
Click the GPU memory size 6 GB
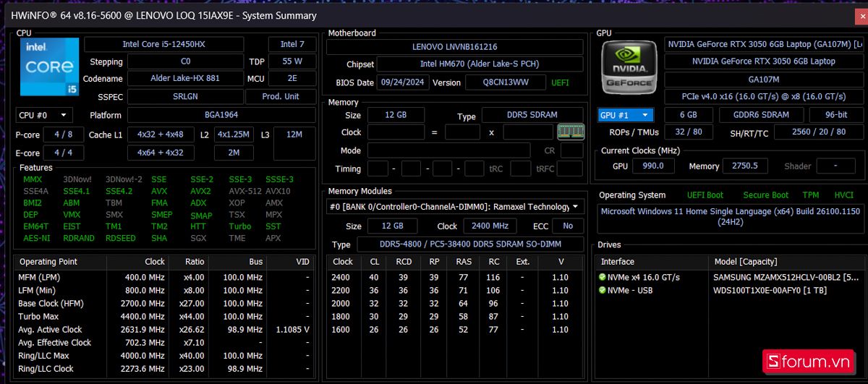tap(688, 115)
